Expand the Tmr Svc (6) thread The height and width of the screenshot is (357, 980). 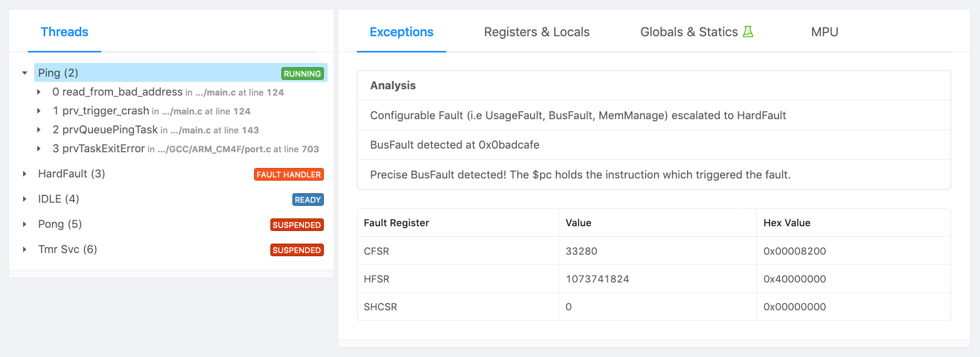point(25,249)
